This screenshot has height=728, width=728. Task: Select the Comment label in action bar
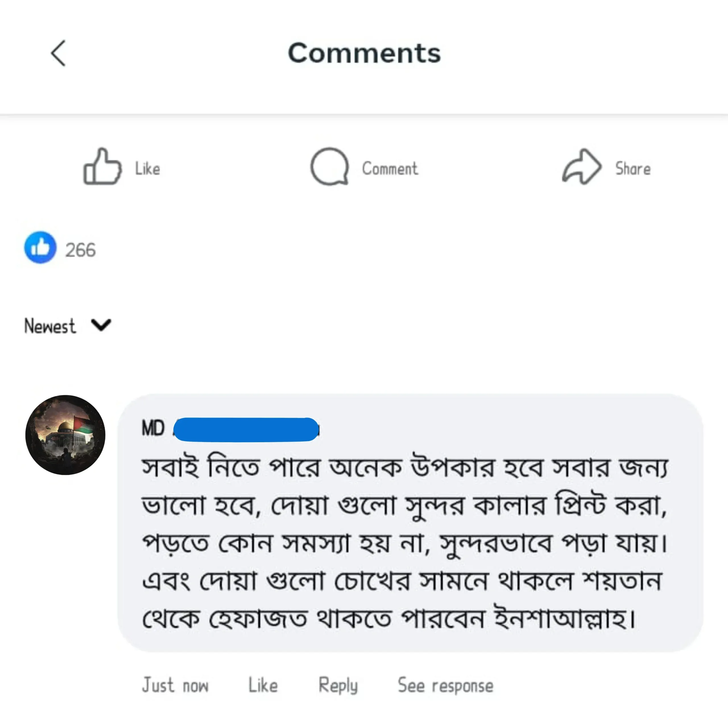[390, 169]
